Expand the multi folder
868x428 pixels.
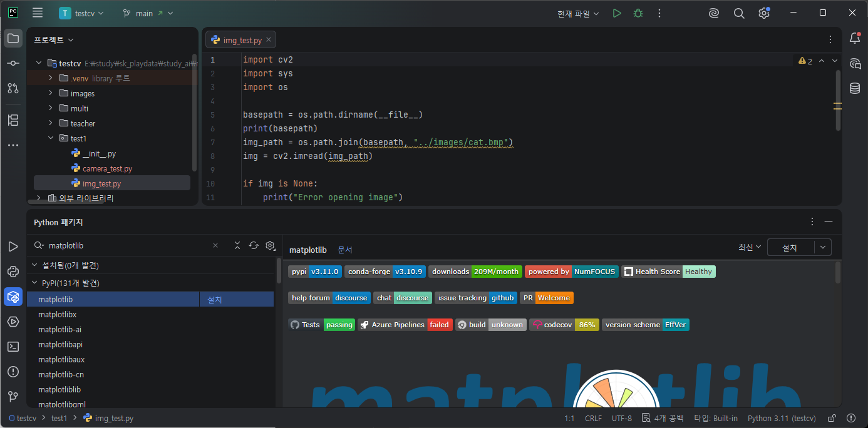coord(51,108)
